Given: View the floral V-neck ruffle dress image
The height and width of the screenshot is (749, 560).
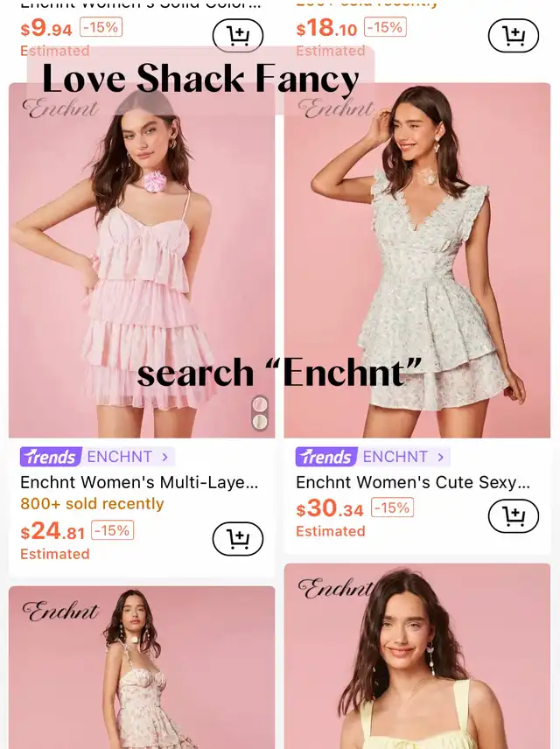Looking at the screenshot, I should click(417, 261).
